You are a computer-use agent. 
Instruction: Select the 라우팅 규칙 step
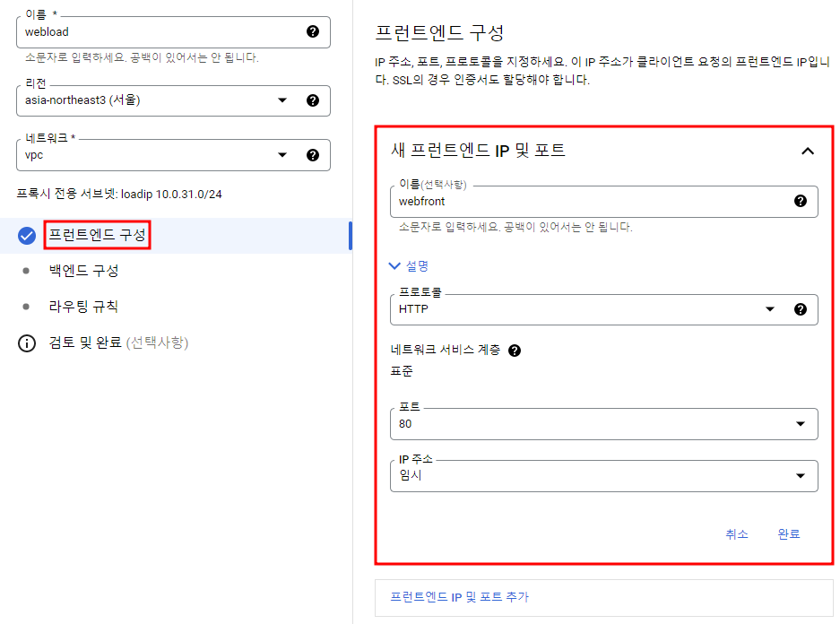click(x=83, y=307)
